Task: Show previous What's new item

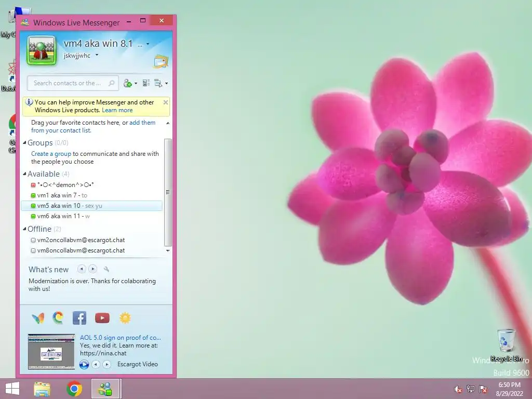Action: [82, 269]
